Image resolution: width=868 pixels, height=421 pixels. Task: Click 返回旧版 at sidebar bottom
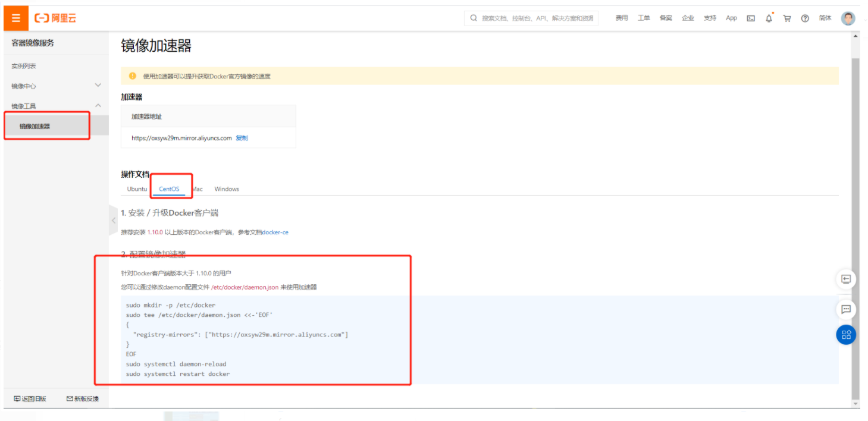pyautogui.click(x=30, y=398)
